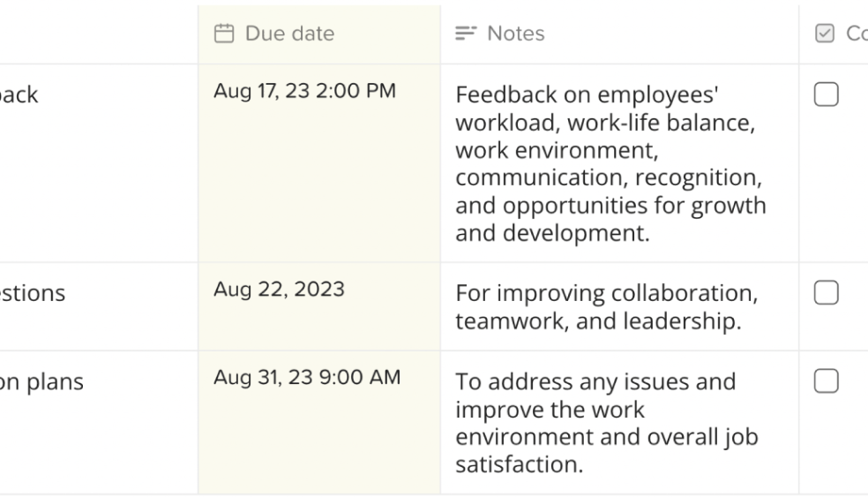
Task: Select the note about improving collaboration and teamwork
Action: coord(605,307)
